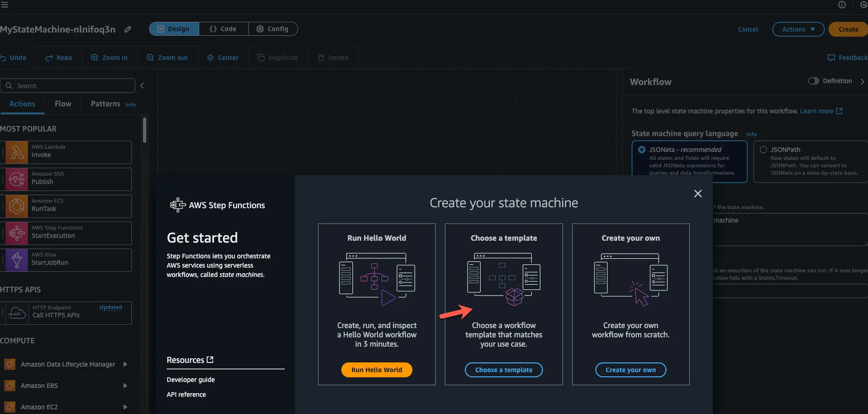Image resolution: width=868 pixels, height=414 pixels.
Task: Toggle the Definition switch
Action: 813,81
